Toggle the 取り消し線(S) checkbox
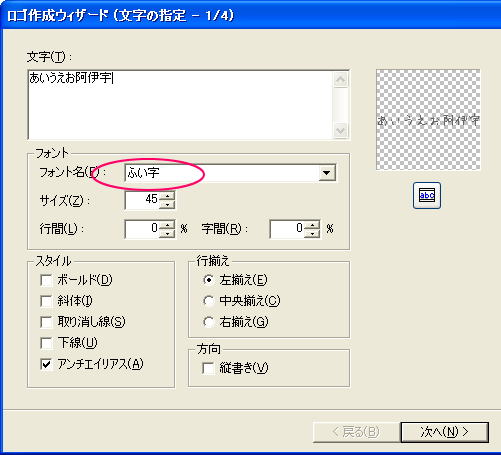Screen dimensions: 501x455 [x=46, y=322]
